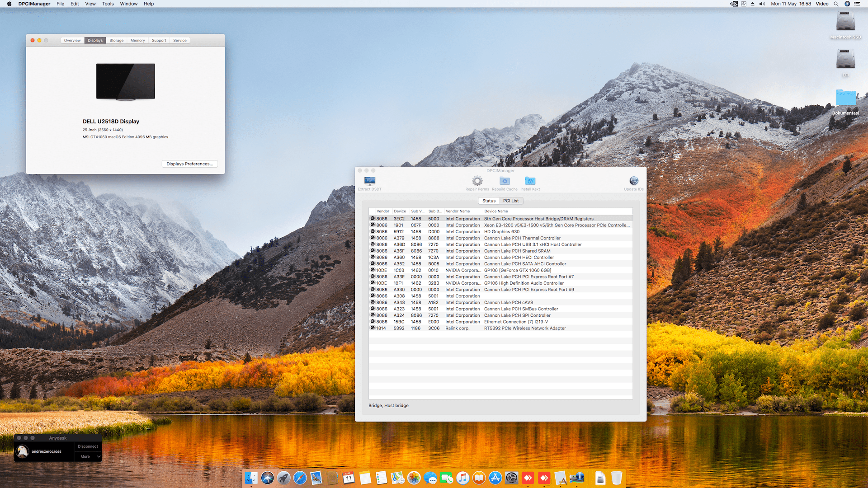Expand the Anydesk More dropdown
The image size is (868, 488).
(88, 457)
